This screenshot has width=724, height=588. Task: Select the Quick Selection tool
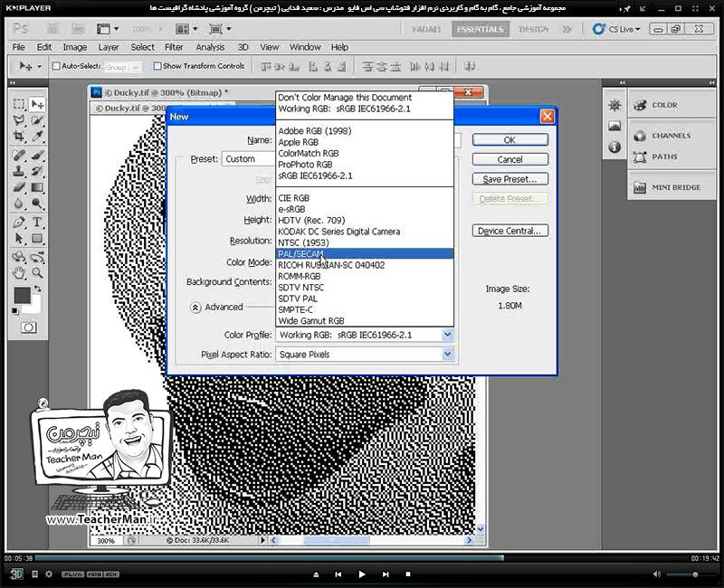(x=37, y=120)
